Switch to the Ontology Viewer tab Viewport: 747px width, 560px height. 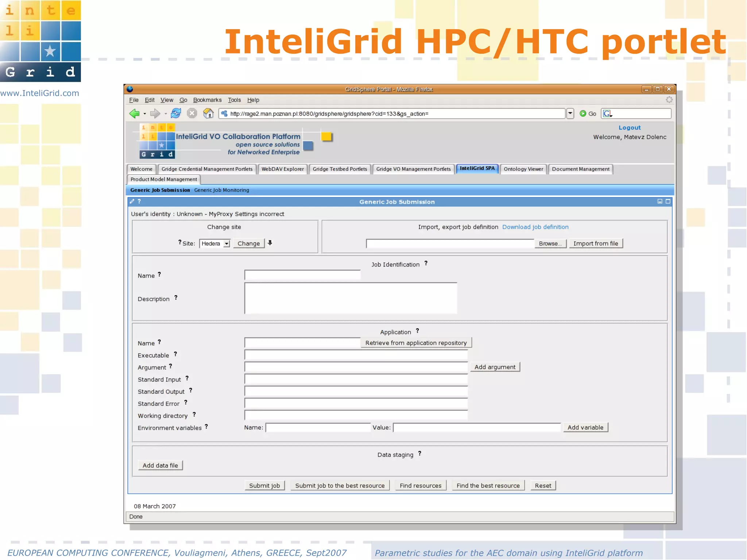tap(523, 169)
